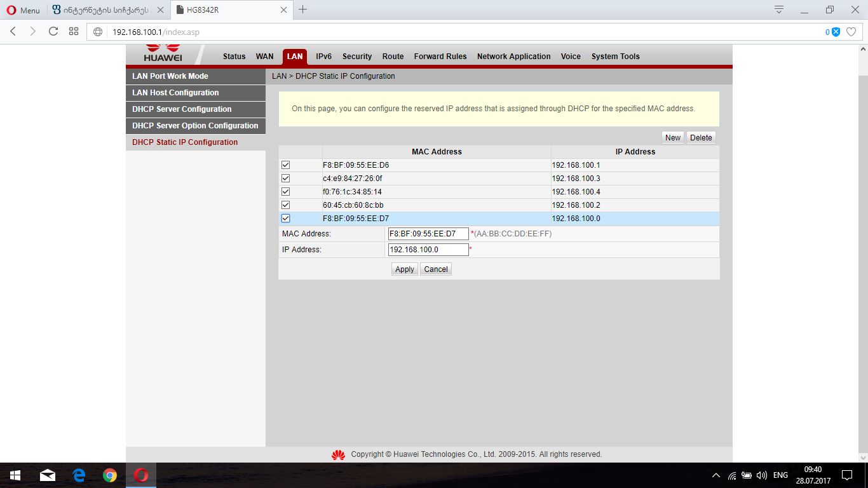Open the Route menu
The width and height of the screenshot is (868, 488).
point(393,57)
